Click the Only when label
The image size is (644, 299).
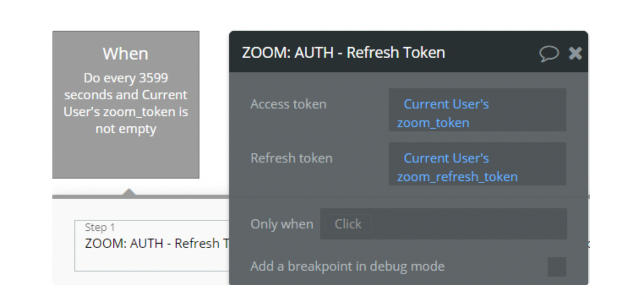(x=282, y=224)
